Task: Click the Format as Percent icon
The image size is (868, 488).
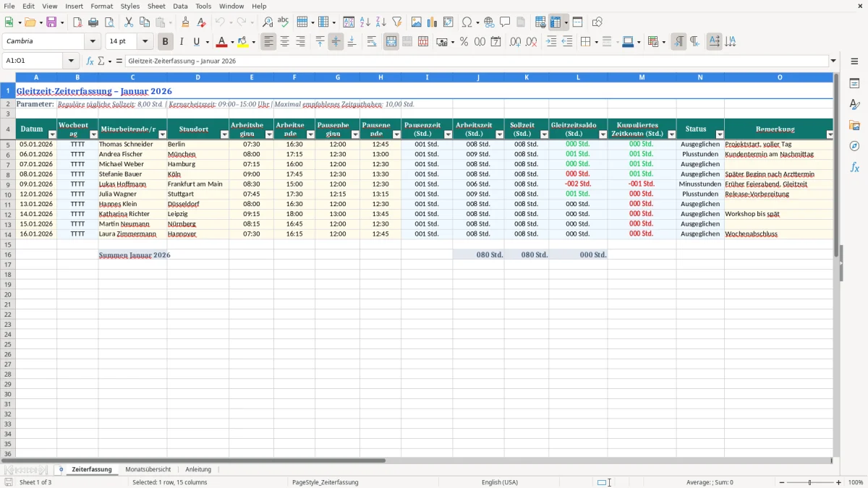Action: 464,42
